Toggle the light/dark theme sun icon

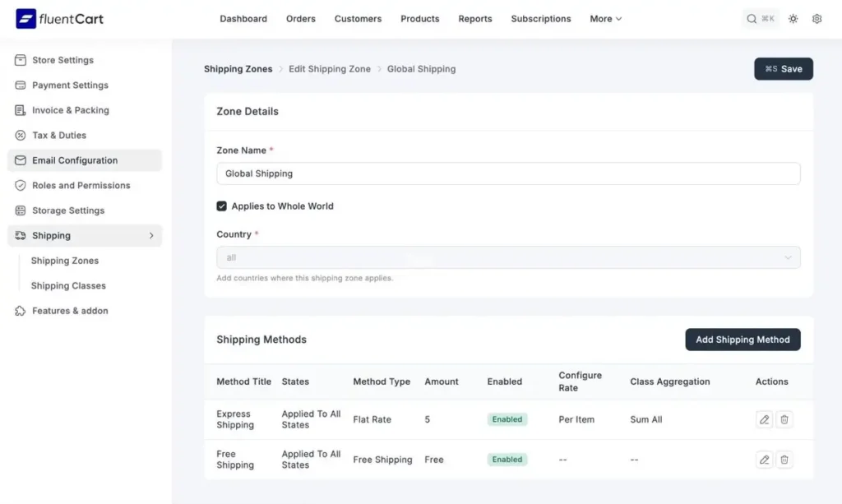pyautogui.click(x=793, y=19)
